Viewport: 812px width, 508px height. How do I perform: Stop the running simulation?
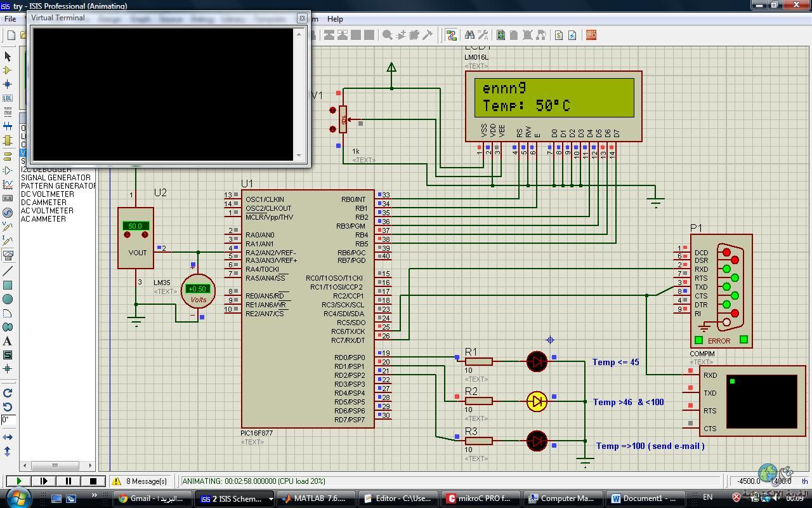(x=93, y=481)
